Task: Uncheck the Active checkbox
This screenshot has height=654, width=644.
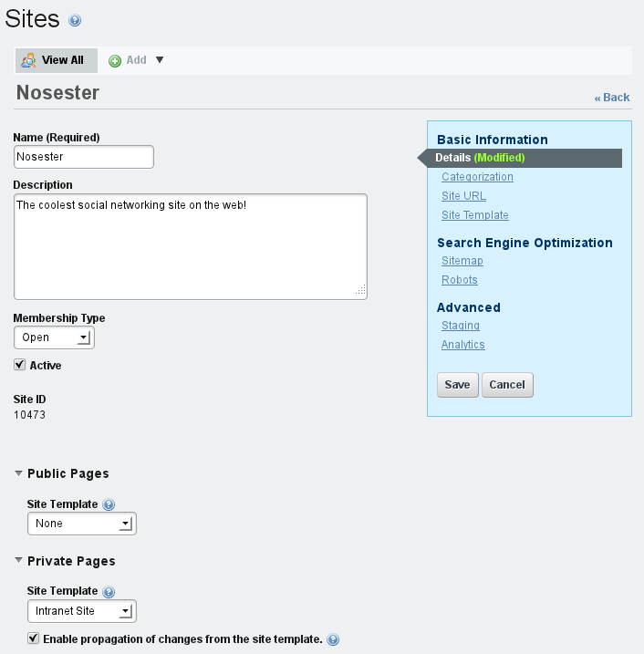Action: coord(19,365)
